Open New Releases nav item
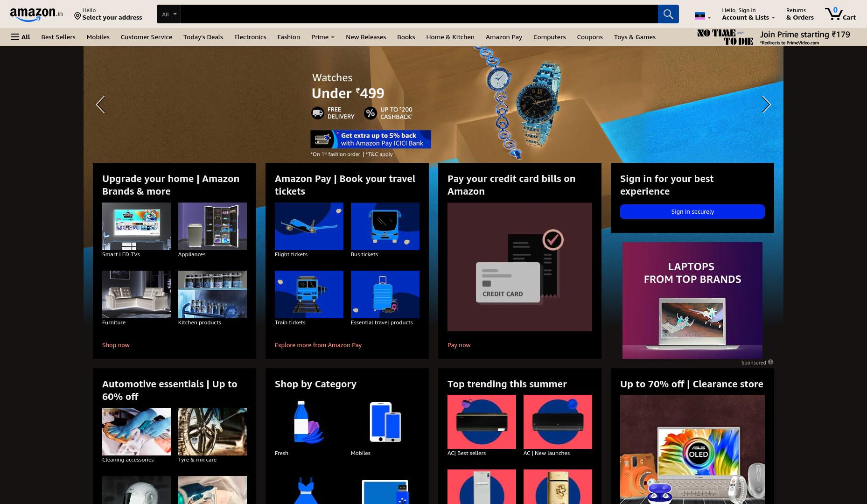867x504 pixels. (366, 37)
